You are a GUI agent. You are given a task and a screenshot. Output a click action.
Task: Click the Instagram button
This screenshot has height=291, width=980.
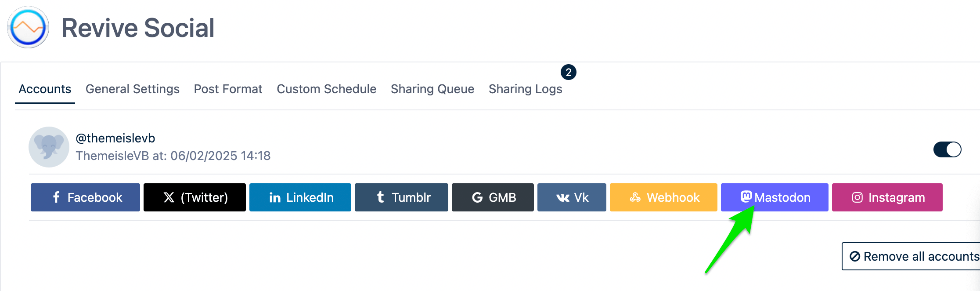[887, 197]
